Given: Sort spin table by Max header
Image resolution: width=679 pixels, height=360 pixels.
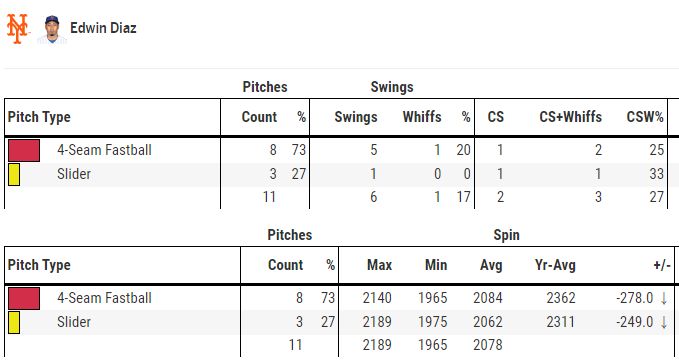Looking at the screenshot, I should [379, 265].
